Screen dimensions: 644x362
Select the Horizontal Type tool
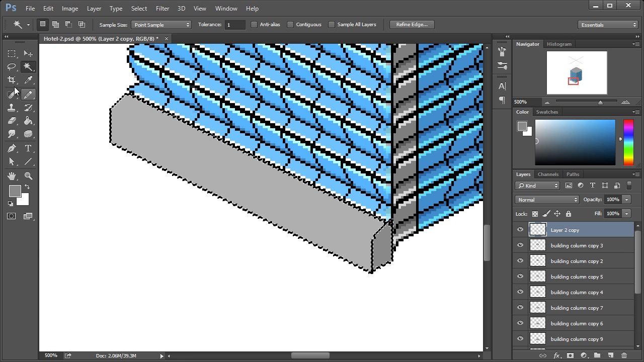(x=28, y=148)
